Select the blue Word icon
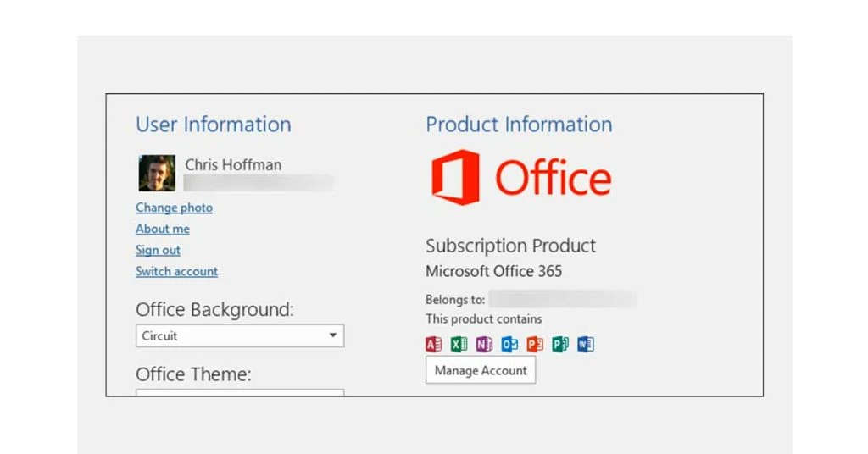 (586, 344)
